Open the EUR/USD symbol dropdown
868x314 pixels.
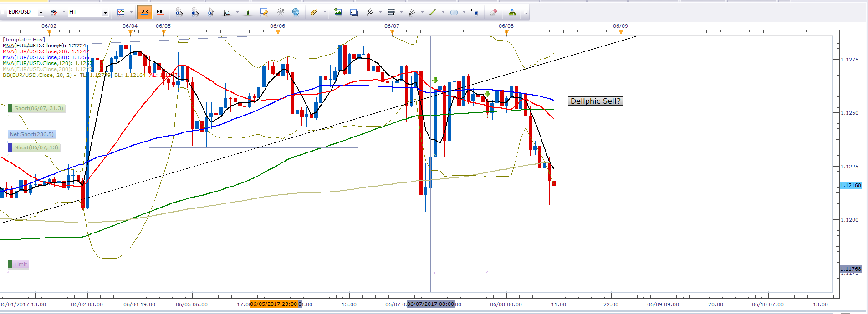click(41, 12)
